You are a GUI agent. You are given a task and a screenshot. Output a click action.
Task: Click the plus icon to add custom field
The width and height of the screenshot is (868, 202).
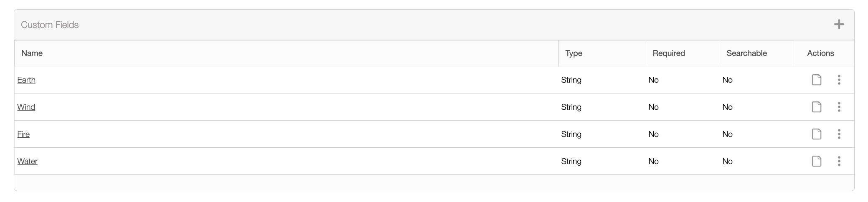[x=839, y=25]
